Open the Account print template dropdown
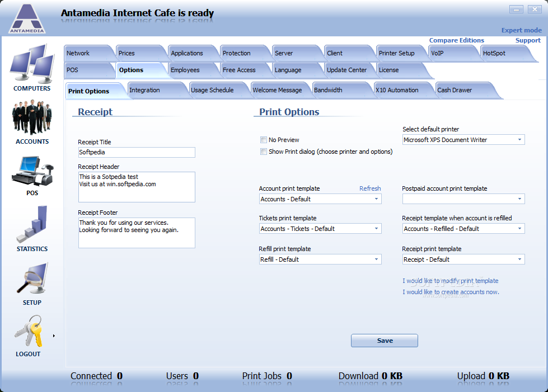 [x=320, y=199]
